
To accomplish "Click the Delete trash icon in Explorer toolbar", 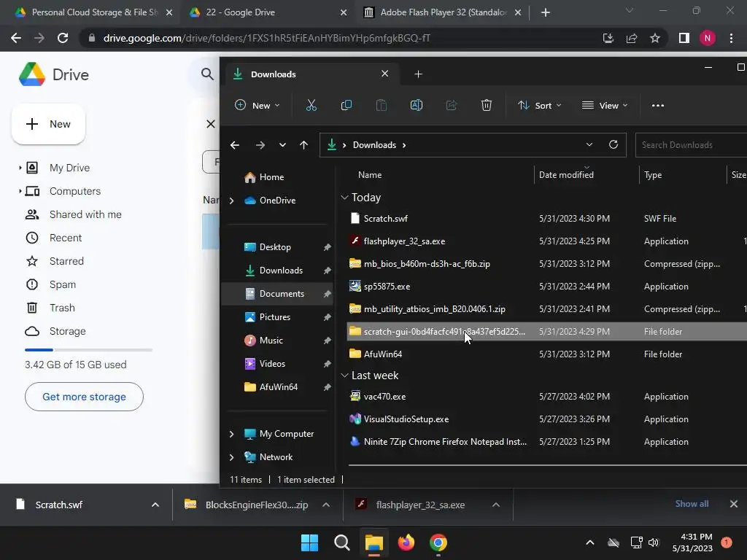I will point(487,105).
